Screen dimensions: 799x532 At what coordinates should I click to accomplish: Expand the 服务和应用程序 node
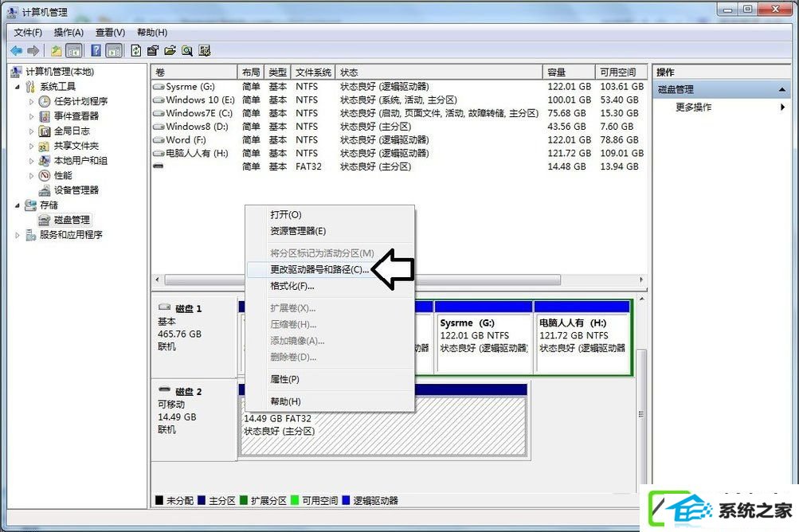click(x=18, y=235)
